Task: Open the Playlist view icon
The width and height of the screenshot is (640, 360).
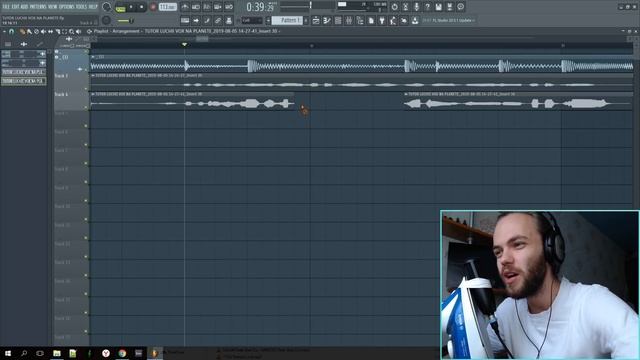Action: pyautogui.click(x=316, y=20)
